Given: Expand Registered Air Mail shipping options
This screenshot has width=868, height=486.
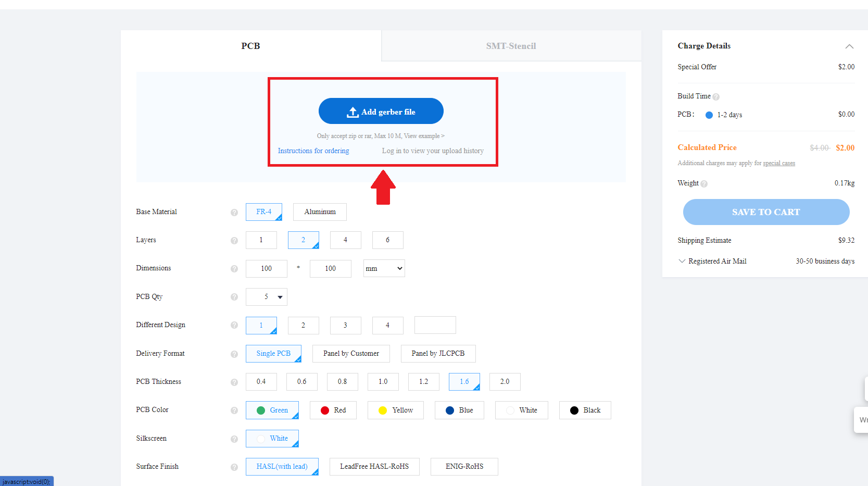Looking at the screenshot, I should pos(682,261).
